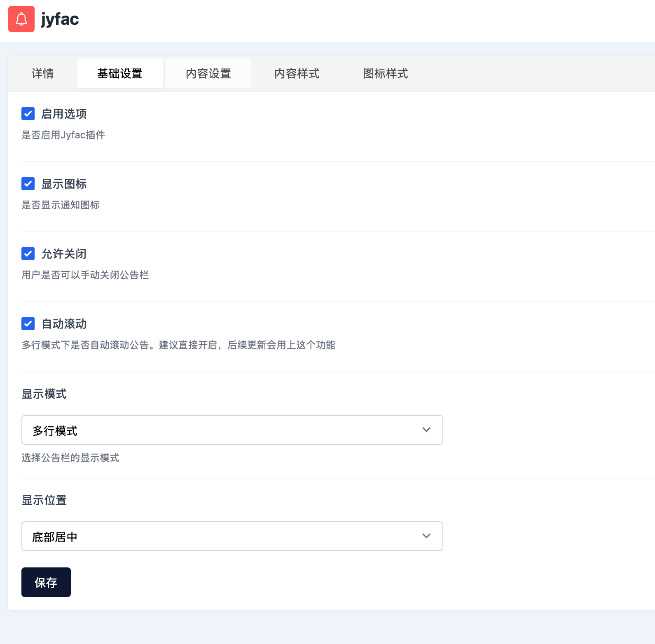This screenshot has height=644, width=655.
Task: Click the 允许关闭 label text
Action: (64, 254)
